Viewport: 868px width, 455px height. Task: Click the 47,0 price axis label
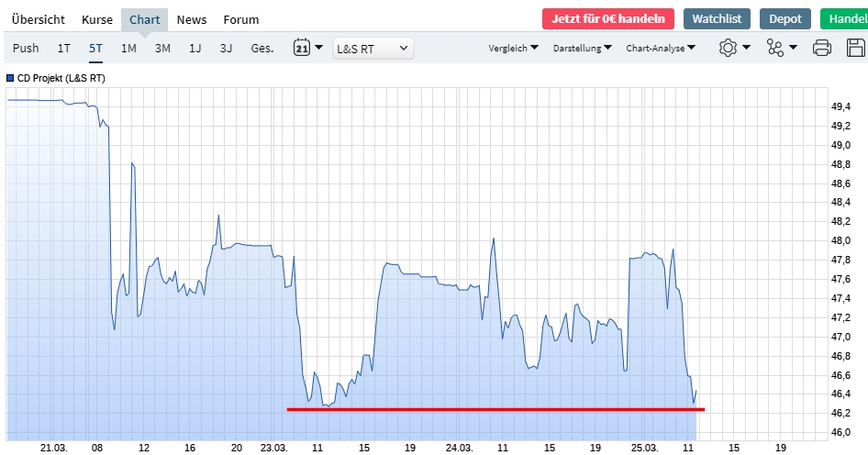tap(840, 337)
